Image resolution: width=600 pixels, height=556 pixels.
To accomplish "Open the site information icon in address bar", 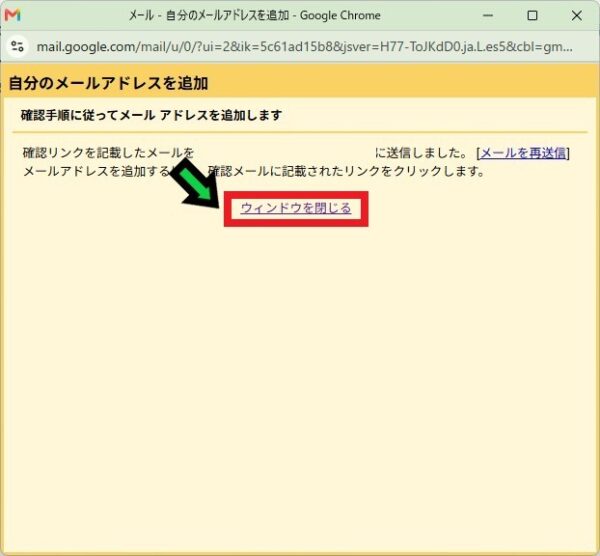I will pyautogui.click(x=18, y=47).
